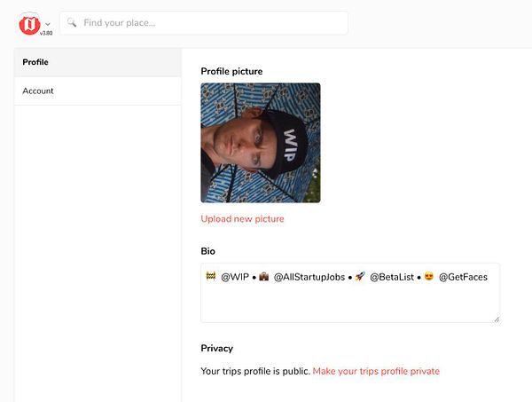Click the heart-eyes emoji in the bio

tap(427, 277)
